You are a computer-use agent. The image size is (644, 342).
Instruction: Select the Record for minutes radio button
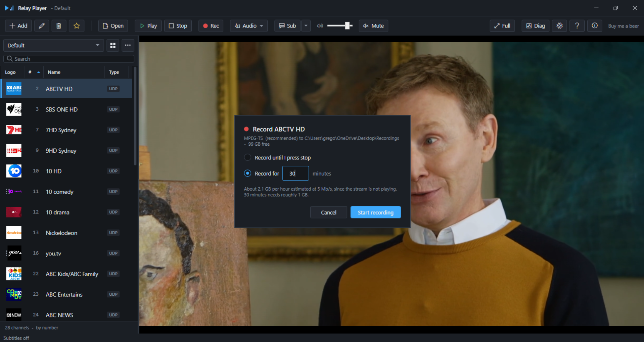pos(247,173)
